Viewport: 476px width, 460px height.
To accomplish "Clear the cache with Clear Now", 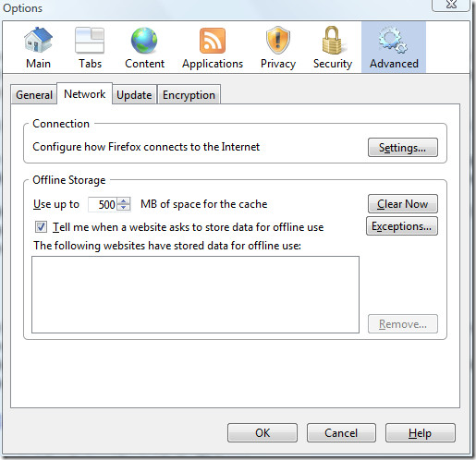I will click(403, 204).
